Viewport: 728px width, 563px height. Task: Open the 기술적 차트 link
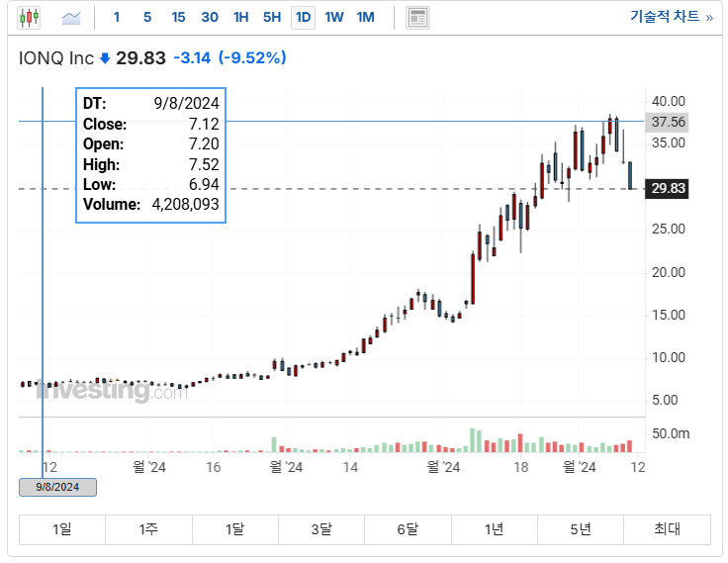[x=671, y=17]
